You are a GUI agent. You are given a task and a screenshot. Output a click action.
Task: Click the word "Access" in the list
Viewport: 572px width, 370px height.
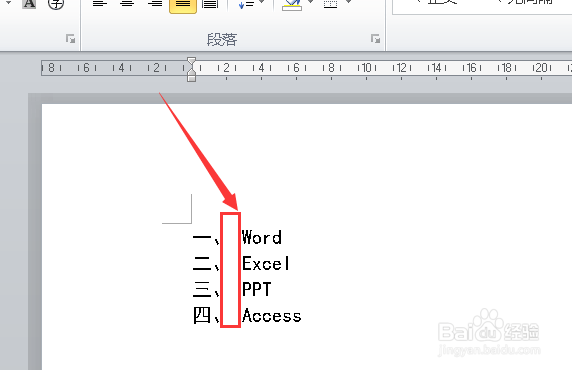pos(272,316)
